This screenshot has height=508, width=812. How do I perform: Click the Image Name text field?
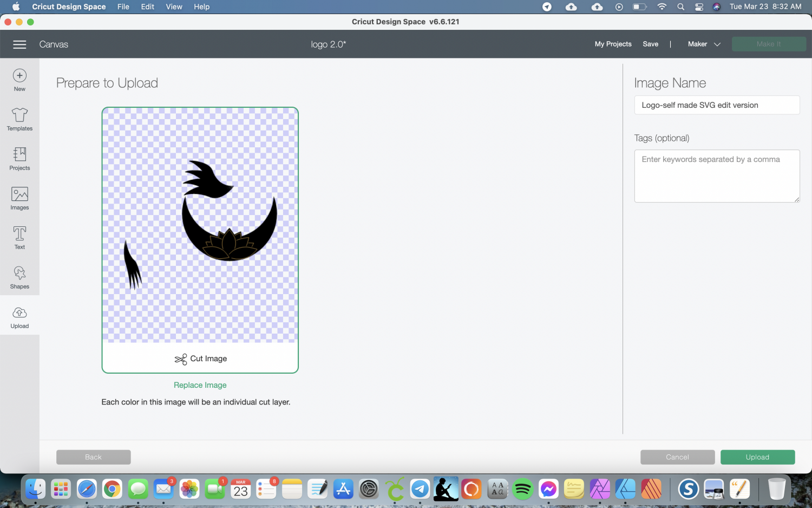coord(717,105)
